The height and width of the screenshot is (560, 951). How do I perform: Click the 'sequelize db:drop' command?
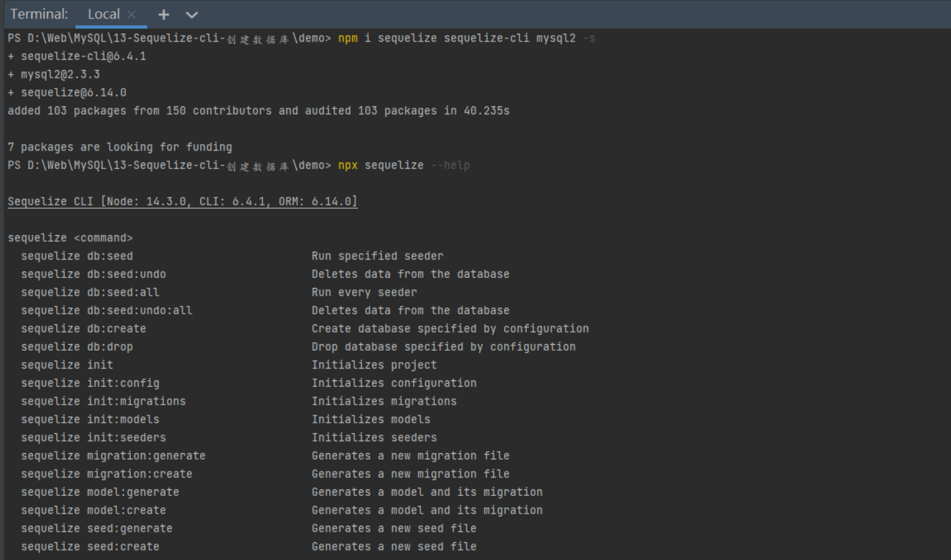[77, 347]
